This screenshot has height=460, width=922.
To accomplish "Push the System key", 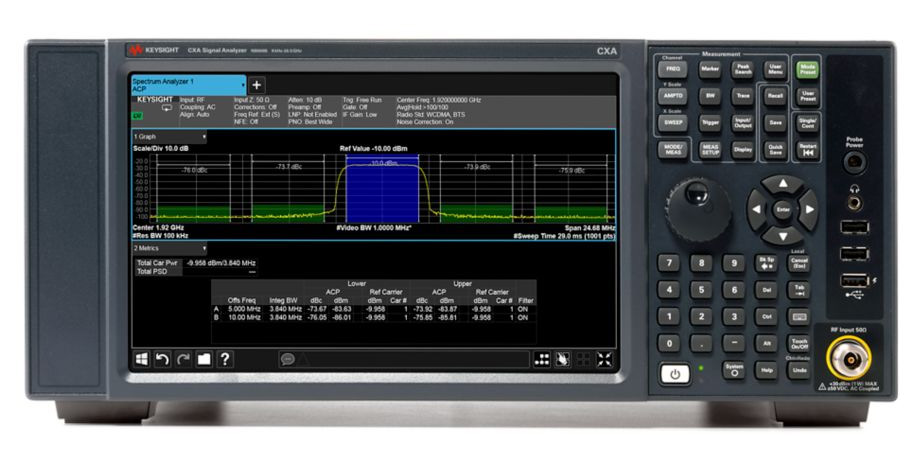I will (734, 370).
